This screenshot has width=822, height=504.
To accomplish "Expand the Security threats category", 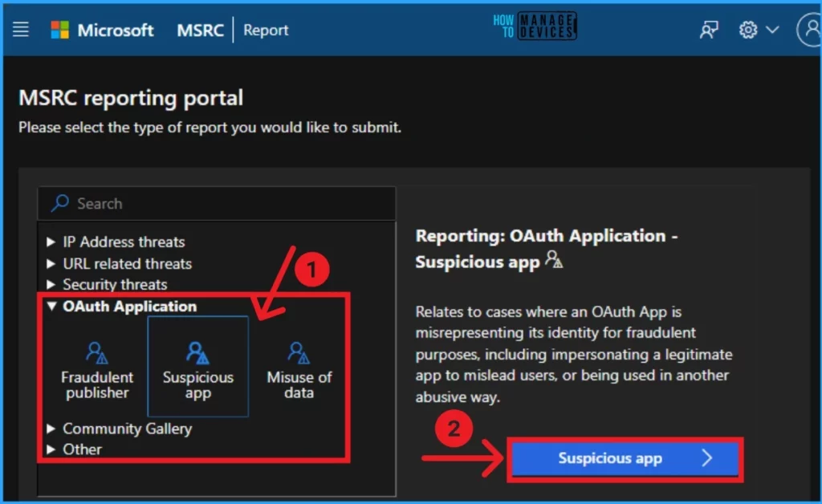I will pyautogui.click(x=51, y=284).
